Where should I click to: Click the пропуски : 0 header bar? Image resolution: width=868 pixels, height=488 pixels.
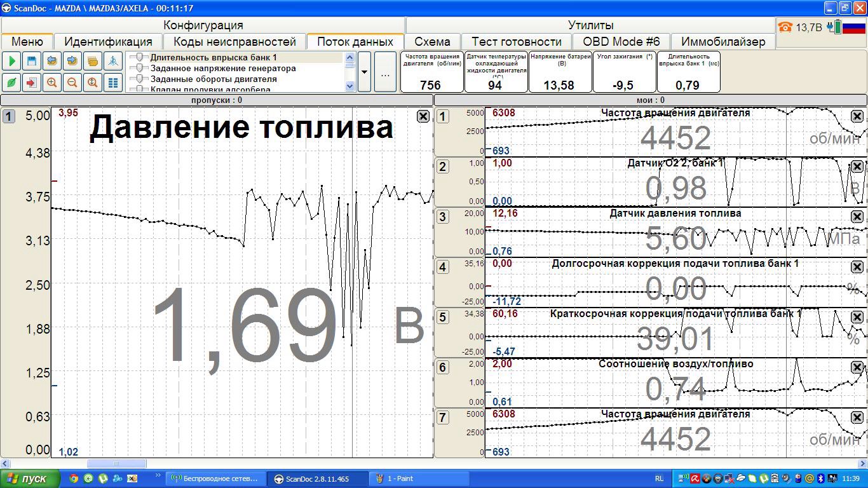point(217,100)
